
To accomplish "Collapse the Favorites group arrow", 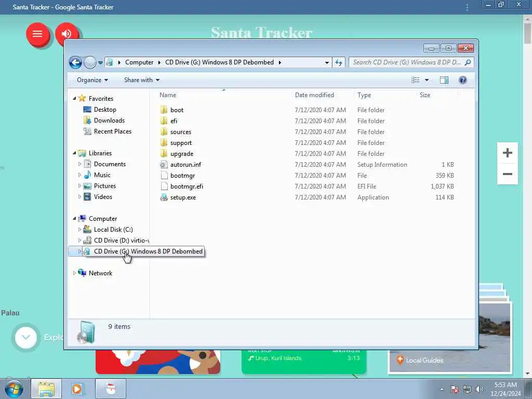I will pyautogui.click(x=74, y=98).
